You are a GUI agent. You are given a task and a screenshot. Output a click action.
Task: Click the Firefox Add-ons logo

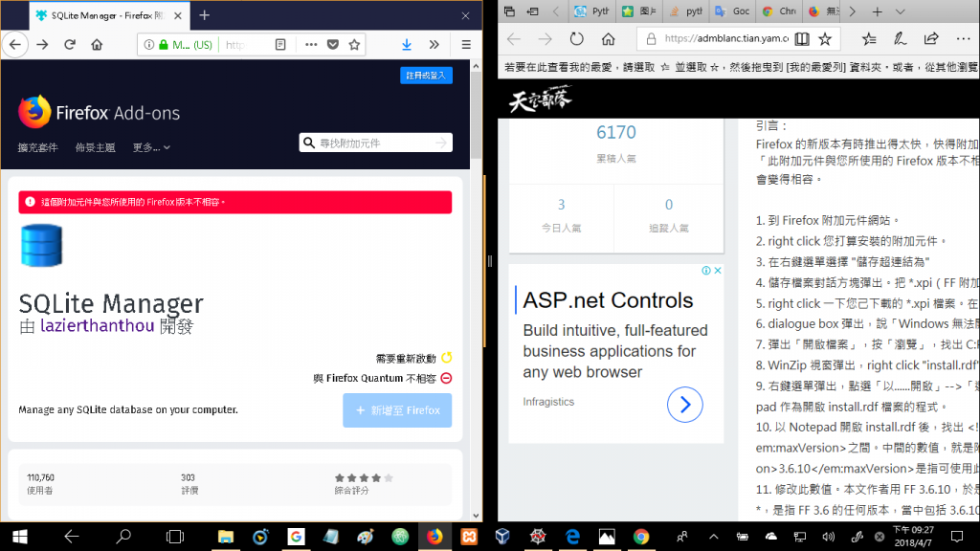(x=99, y=113)
